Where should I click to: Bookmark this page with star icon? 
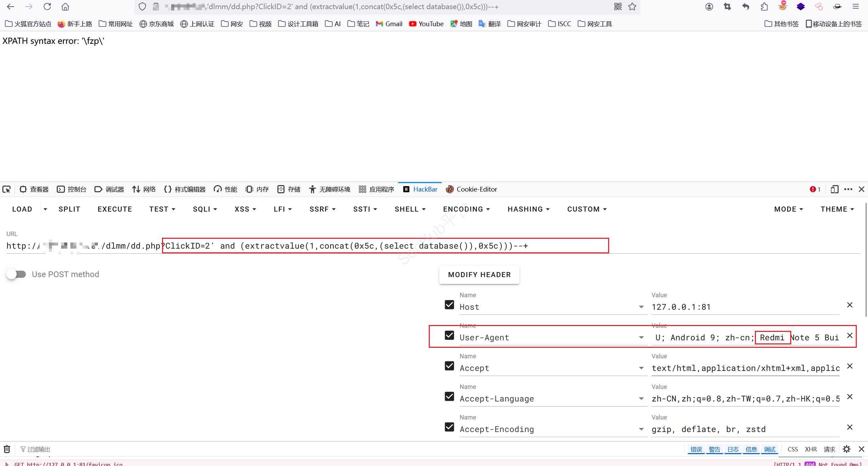point(632,6)
